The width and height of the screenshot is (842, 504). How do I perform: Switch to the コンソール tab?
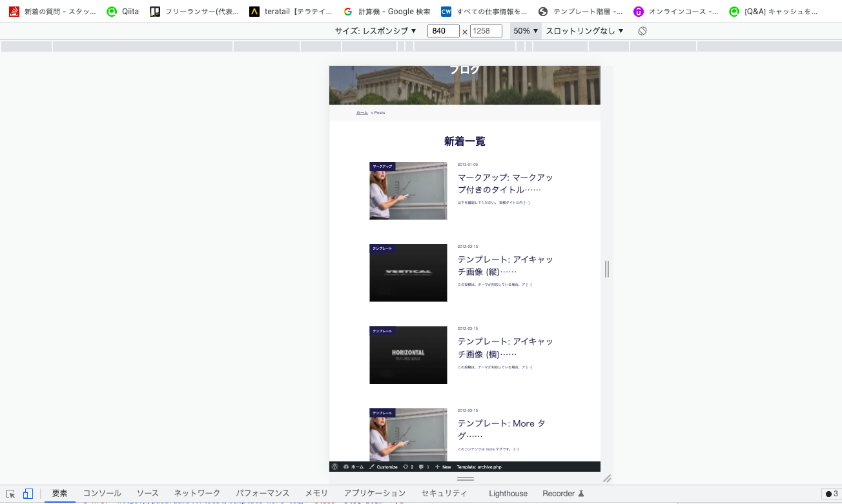pos(102,493)
